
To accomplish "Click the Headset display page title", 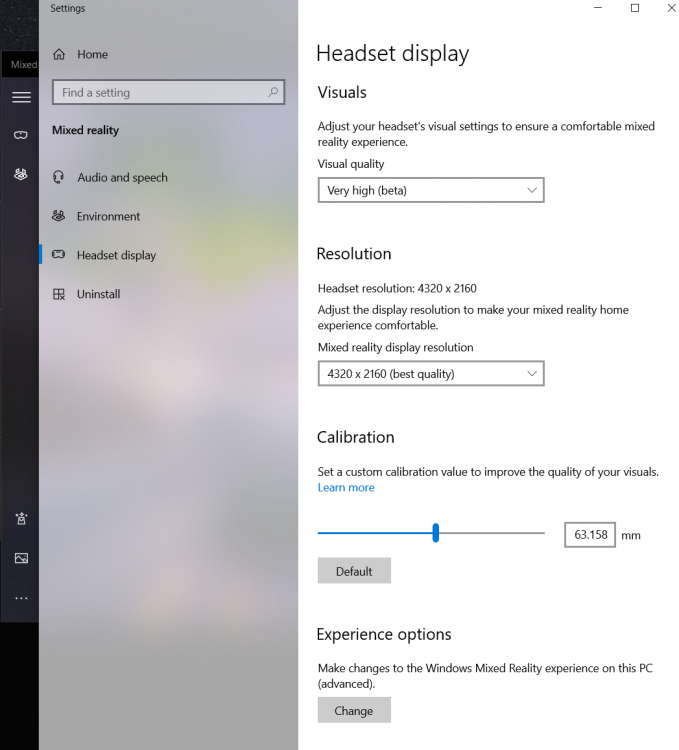I will pos(393,53).
